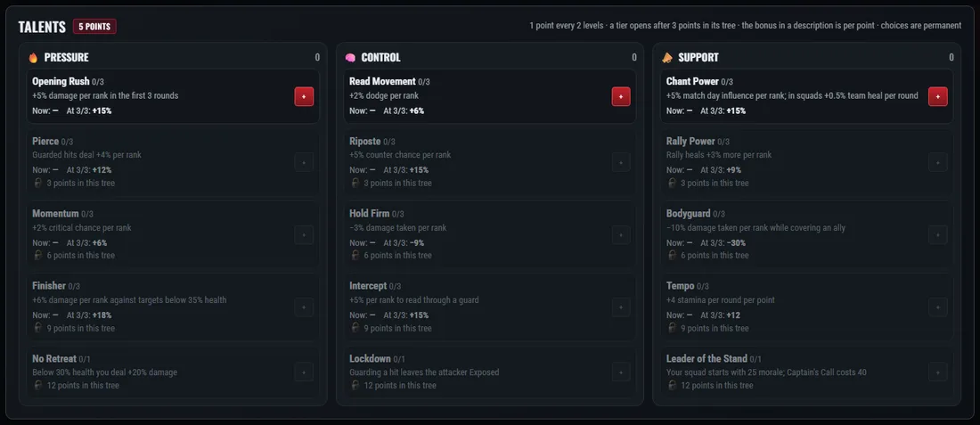Viewport: 980px width, 425px height.
Task: Click the locked plus button for Rally Power
Action: (x=938, y=162)
